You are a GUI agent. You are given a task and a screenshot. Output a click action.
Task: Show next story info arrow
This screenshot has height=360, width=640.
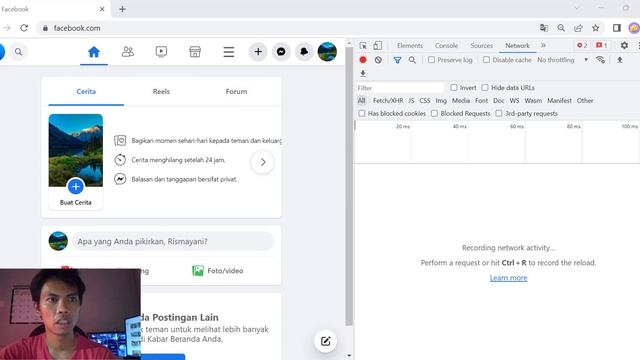coord(262,162)
